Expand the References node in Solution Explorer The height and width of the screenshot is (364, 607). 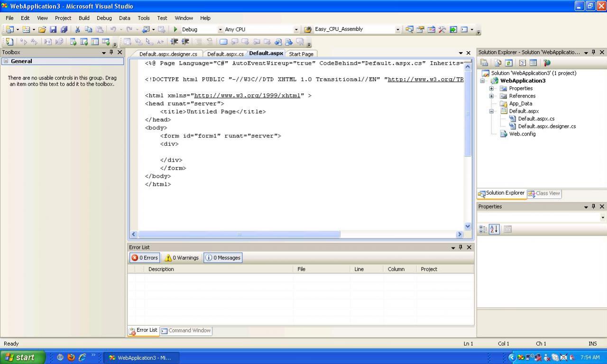coord(491,96)
